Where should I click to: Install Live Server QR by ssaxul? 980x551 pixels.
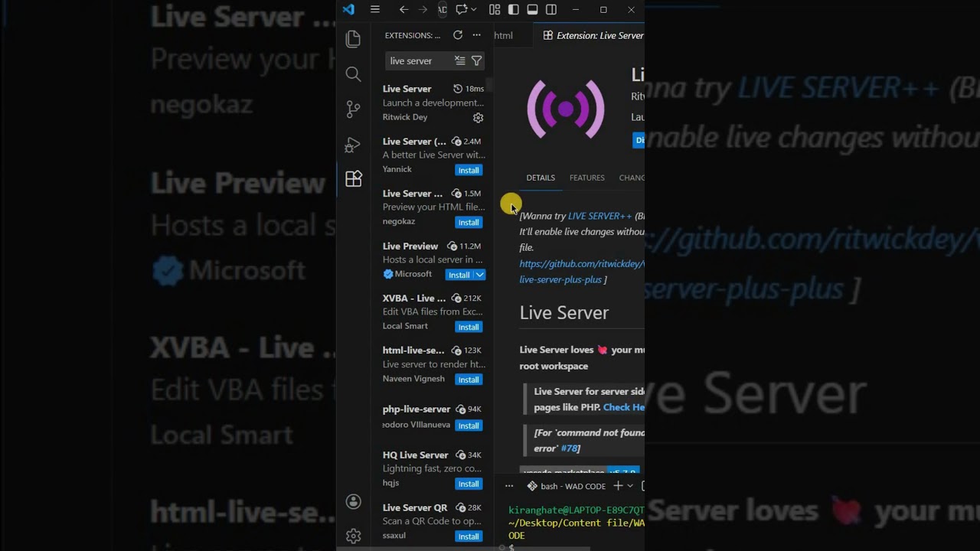pos(469,536)
